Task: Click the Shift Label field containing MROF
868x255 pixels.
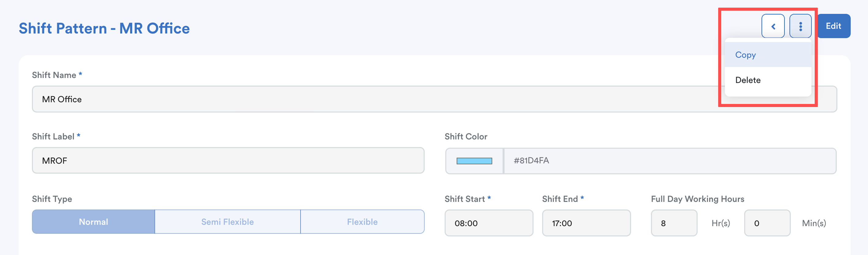Action: (228, 161)
